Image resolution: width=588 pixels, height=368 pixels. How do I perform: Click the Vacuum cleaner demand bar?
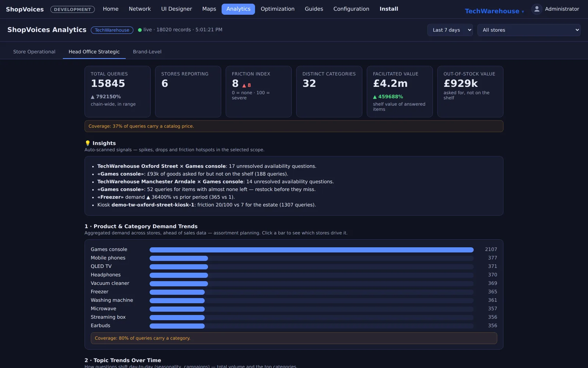[179, 284]
